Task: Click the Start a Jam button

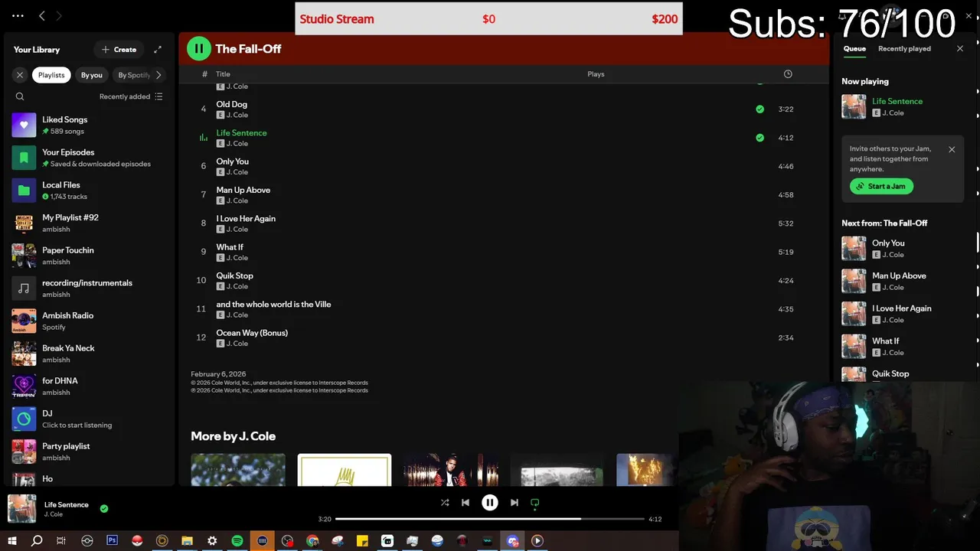Action: tap(881, 186)
